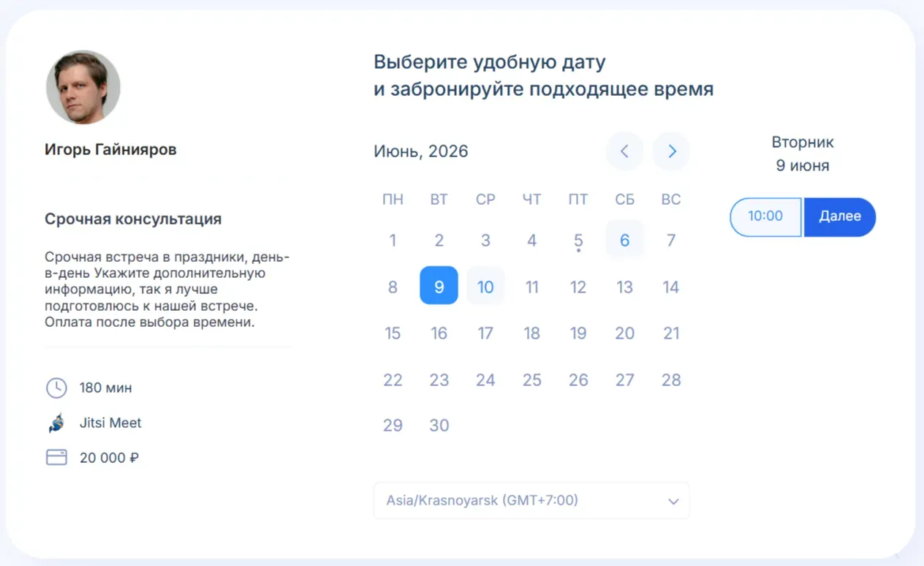This screenshot has width=924, height=566.
Task: Click date 21 in the calendar
Action: pos(671,333)
